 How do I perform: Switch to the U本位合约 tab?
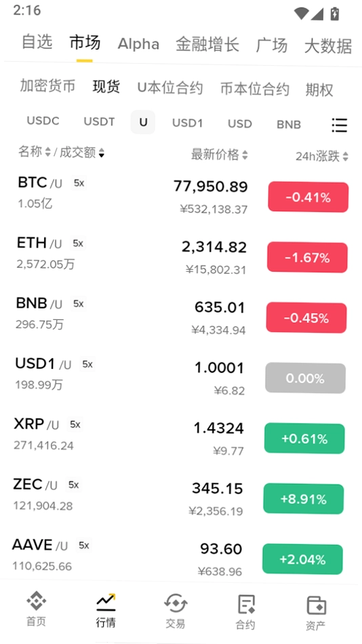[x=170, y=88]
